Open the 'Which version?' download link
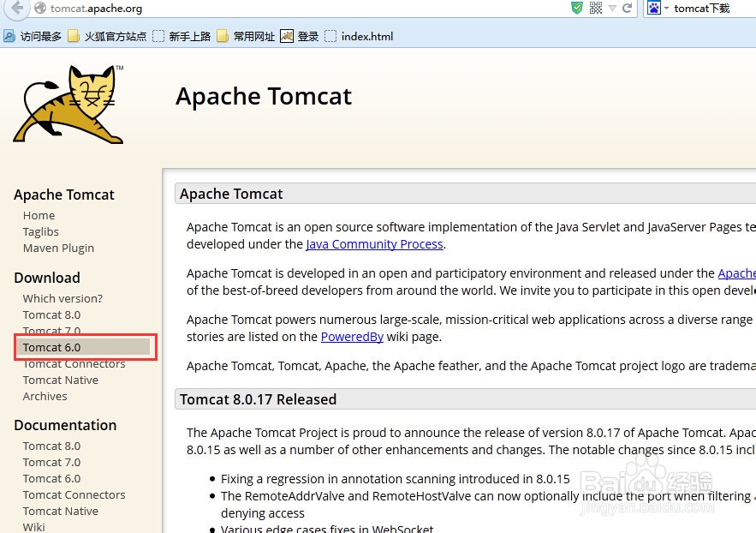The height and width of the screenshot is (533, 756). tap(63, 298)
